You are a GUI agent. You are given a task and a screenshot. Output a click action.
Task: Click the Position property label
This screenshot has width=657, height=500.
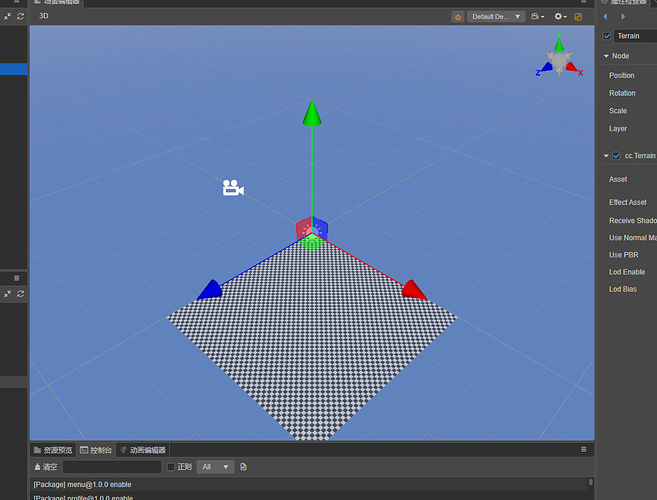click(x=621, y=75)
